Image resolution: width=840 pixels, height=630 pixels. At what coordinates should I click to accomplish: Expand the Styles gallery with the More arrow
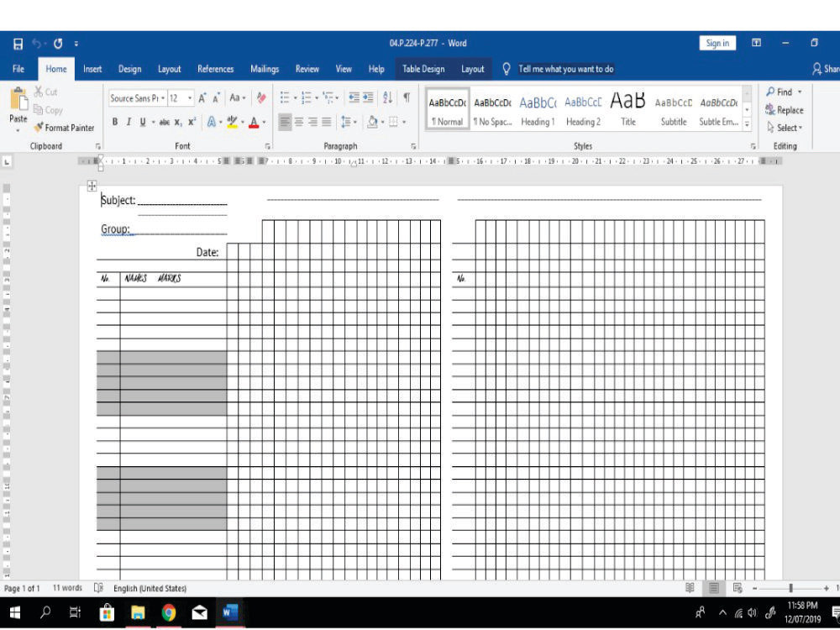tap(747, 124)
